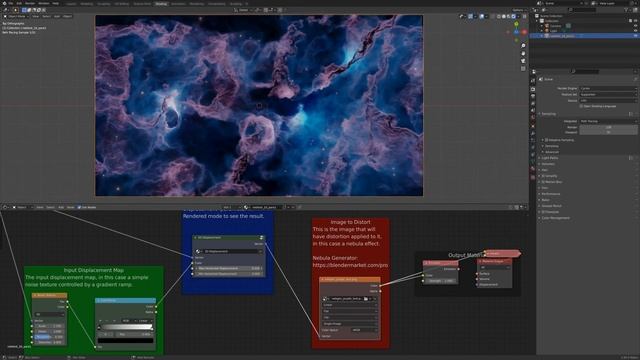Image resolution: width=640 pixels, height=360 pixels.
Task: Click the Blender logo in menu bar
Action: coord(4,3)
